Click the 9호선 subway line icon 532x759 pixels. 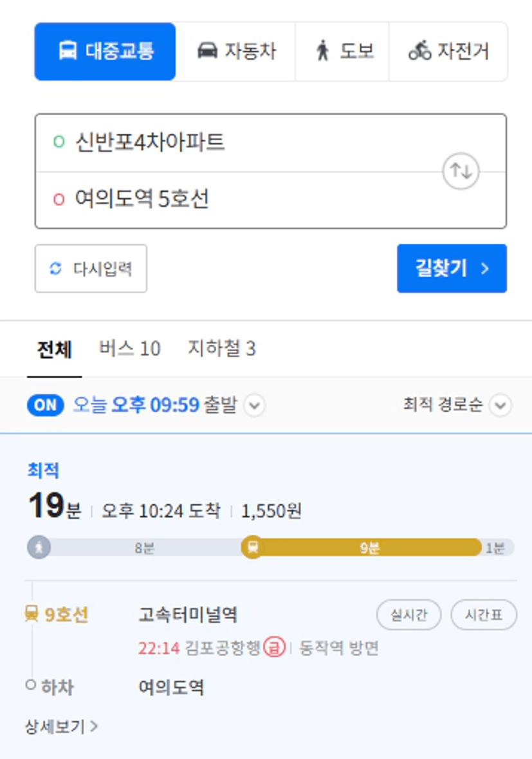[x=32, y=614]
